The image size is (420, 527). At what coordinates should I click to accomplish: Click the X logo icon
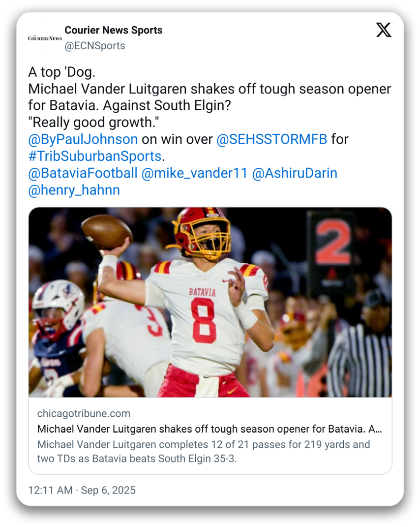pyautogui.click(x=384, y=30)
